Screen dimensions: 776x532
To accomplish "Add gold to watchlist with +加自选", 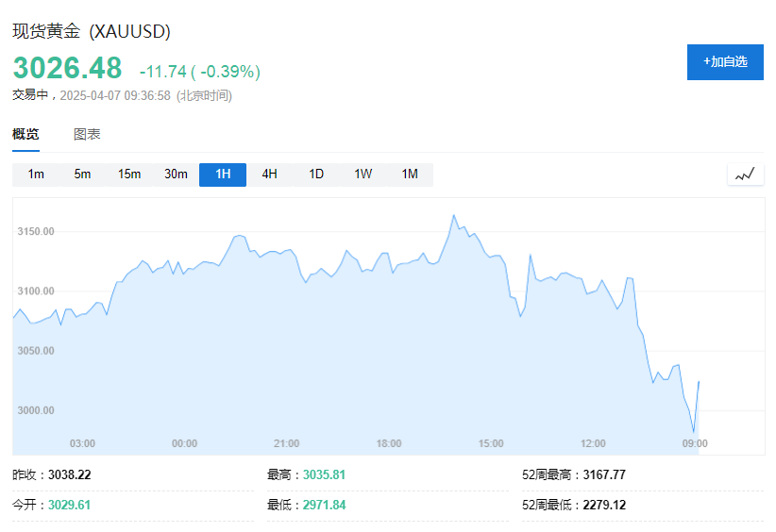I will coord(725,61).
